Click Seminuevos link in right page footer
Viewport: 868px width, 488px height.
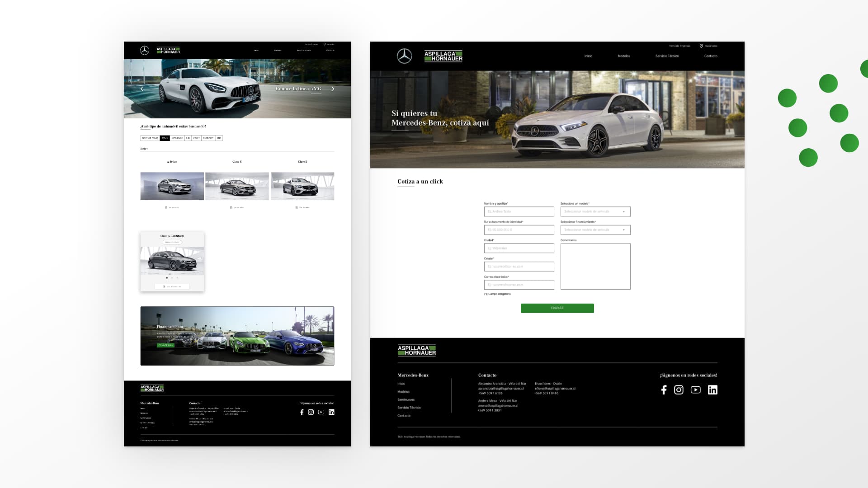(406, 399)
